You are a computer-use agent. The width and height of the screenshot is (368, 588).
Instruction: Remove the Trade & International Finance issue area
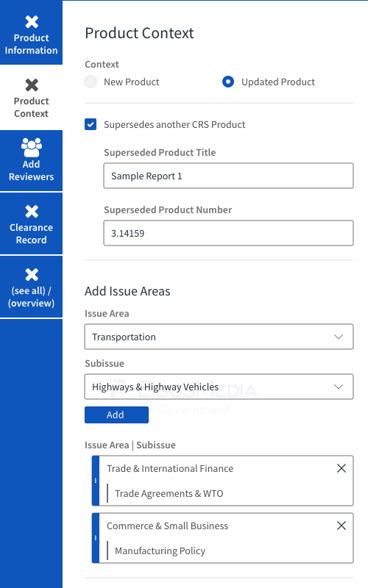[342, 468]
